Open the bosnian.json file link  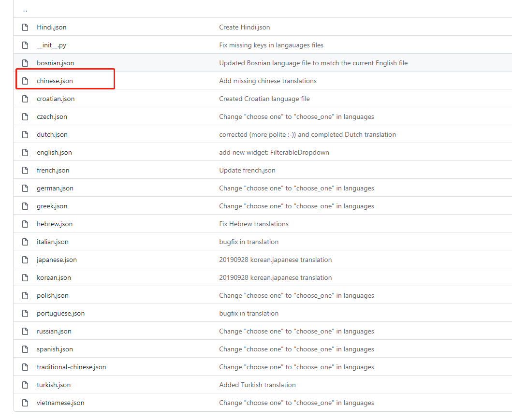coord(56,63)
